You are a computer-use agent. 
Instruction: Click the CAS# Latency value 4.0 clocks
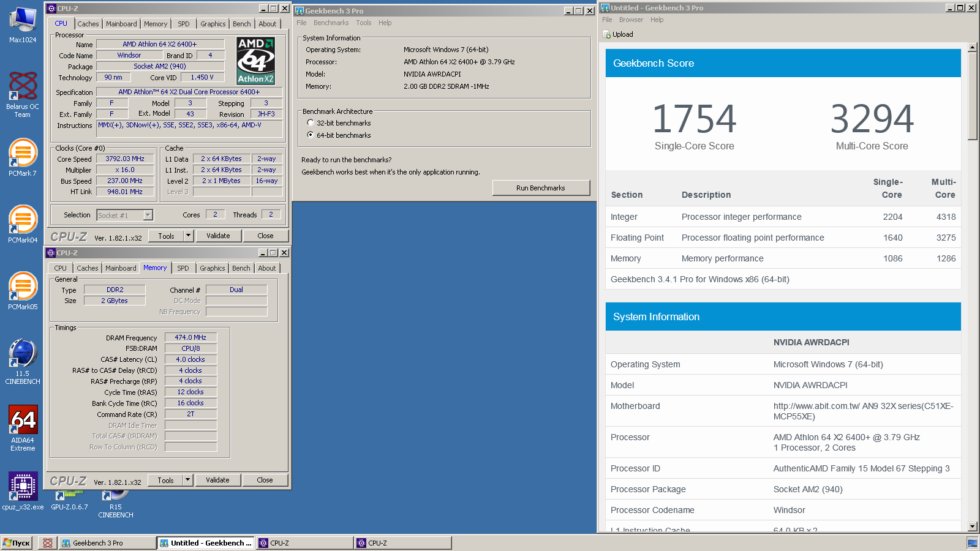(190, 359)
